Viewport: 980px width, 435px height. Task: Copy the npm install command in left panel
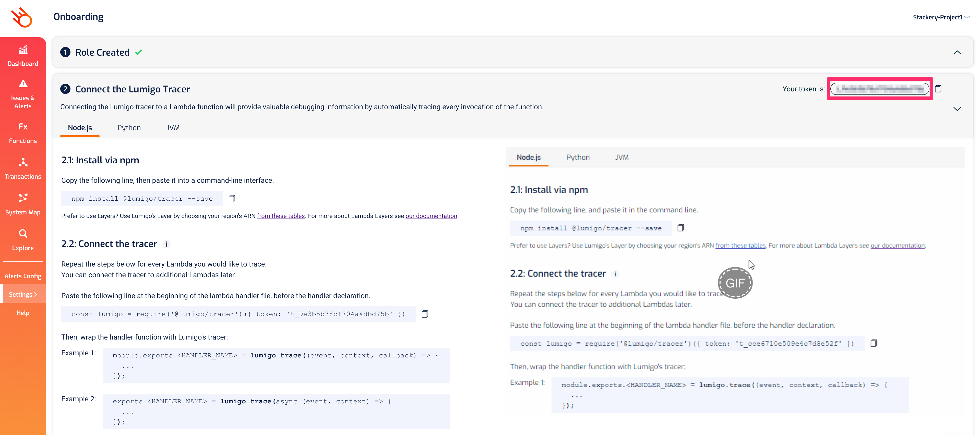click(x=232, y=199)
